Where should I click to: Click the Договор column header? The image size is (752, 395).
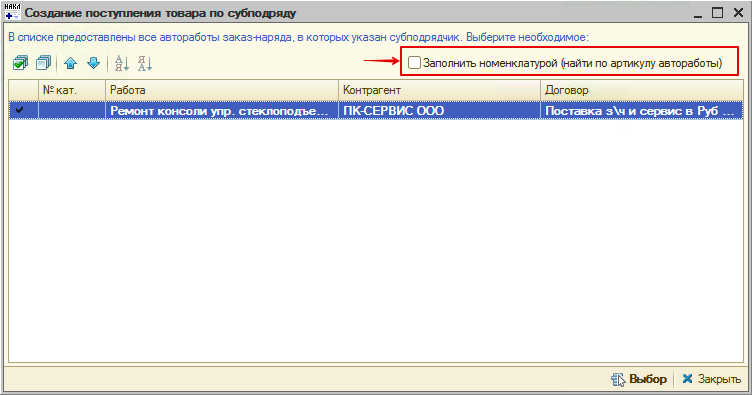(642, 90)
